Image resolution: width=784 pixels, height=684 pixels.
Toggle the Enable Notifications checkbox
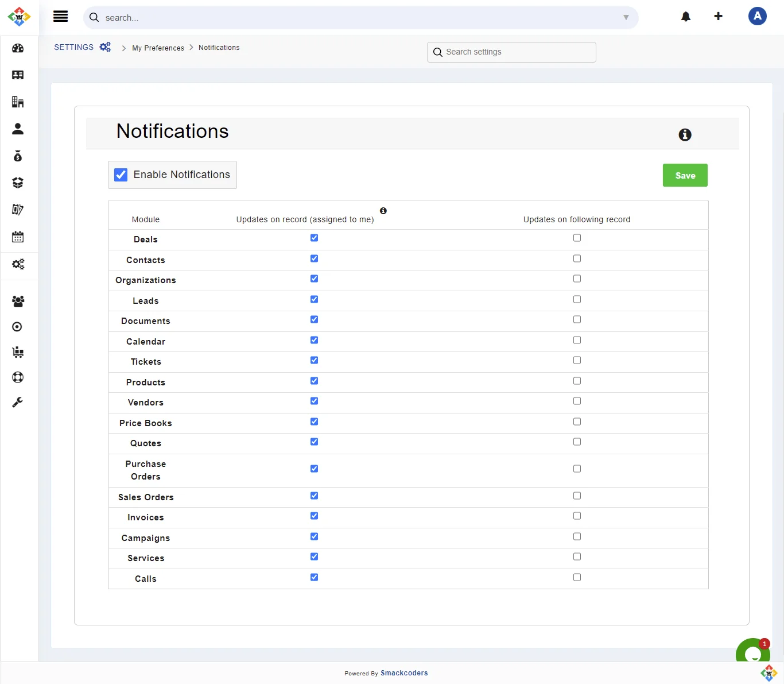click(x=121, y=175)
